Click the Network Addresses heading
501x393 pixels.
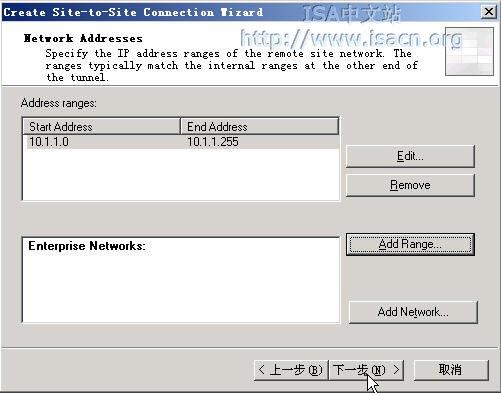pyautogui.click(x=83, y=38)
